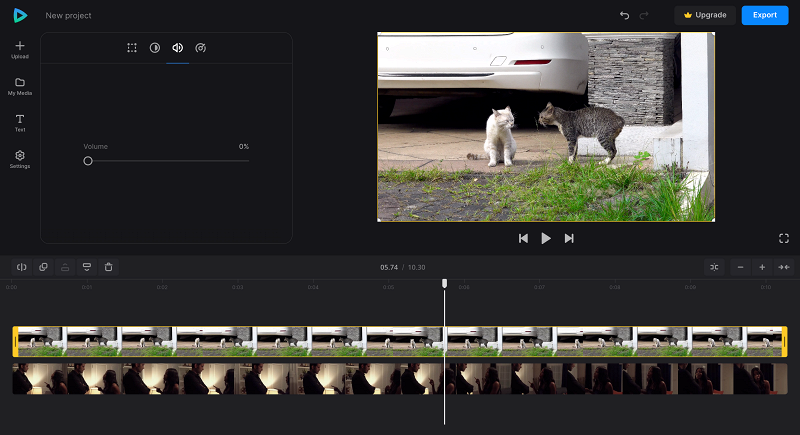
Task: Undo the last action
Action: (x=624, y=15)
